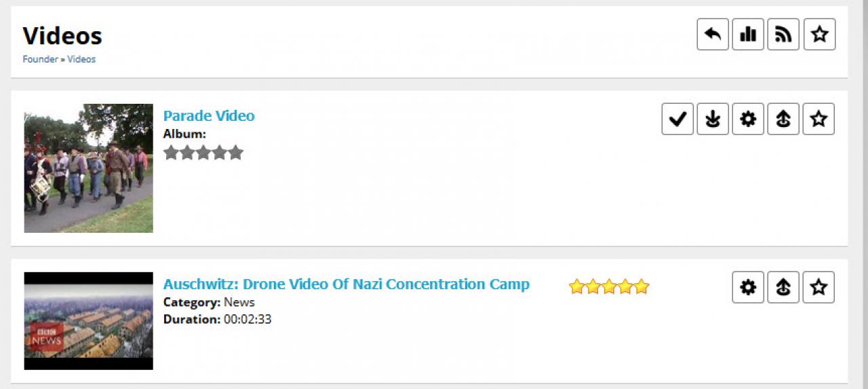
Task: Open the statistics bar chart icon
Action: (748, 35)
